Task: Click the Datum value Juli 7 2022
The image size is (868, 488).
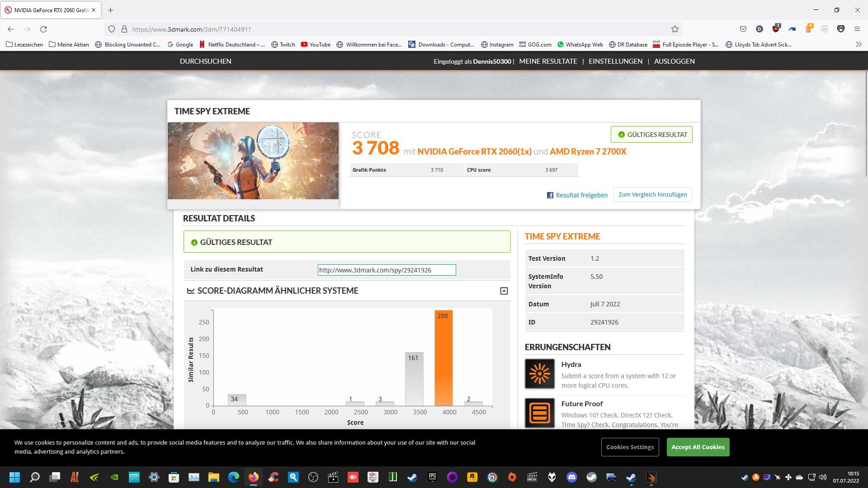Action: 605,304
